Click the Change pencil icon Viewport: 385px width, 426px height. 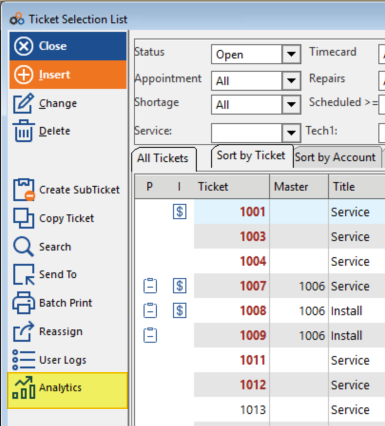pyautogui.click(x=23, y=103)
